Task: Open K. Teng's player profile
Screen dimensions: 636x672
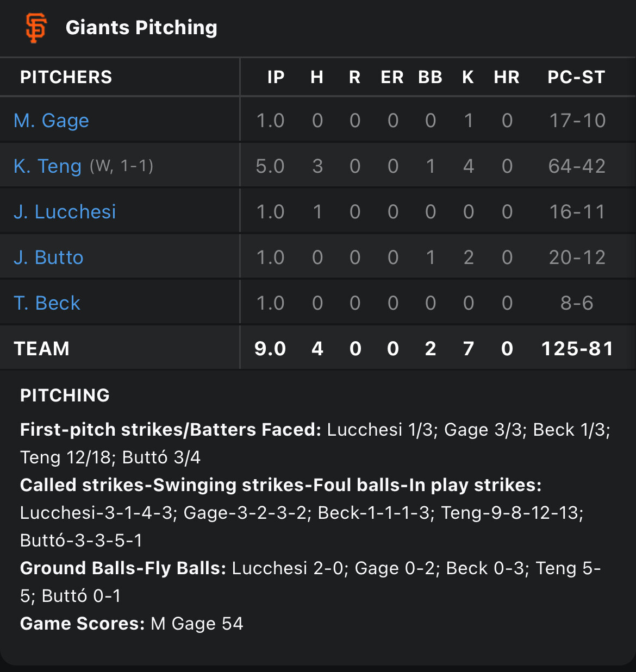Action: point(47,166)
